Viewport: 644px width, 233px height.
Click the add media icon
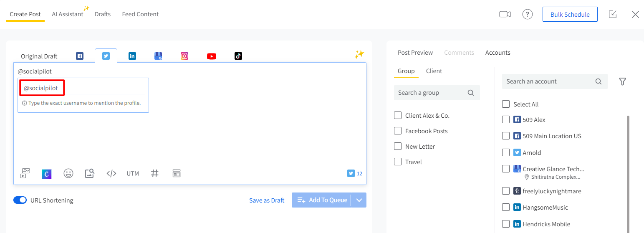25,173
